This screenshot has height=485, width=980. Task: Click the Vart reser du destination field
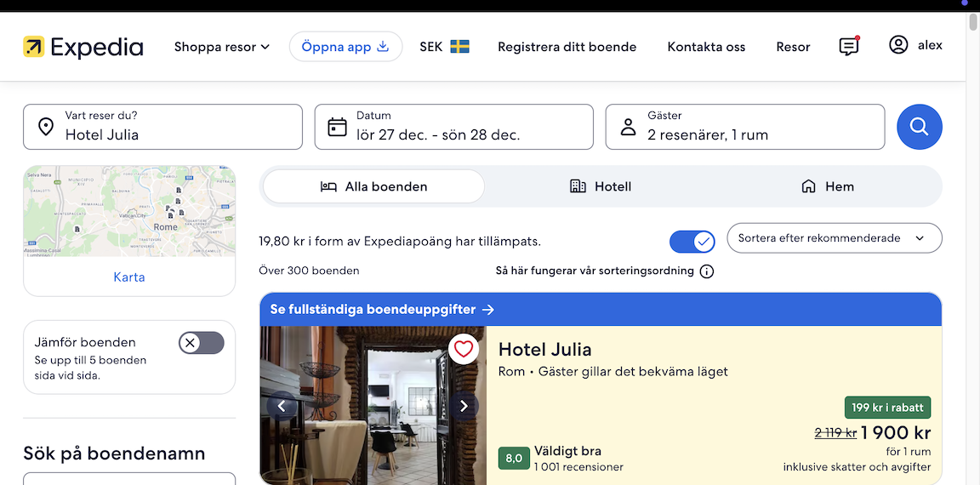pos(162,127)
